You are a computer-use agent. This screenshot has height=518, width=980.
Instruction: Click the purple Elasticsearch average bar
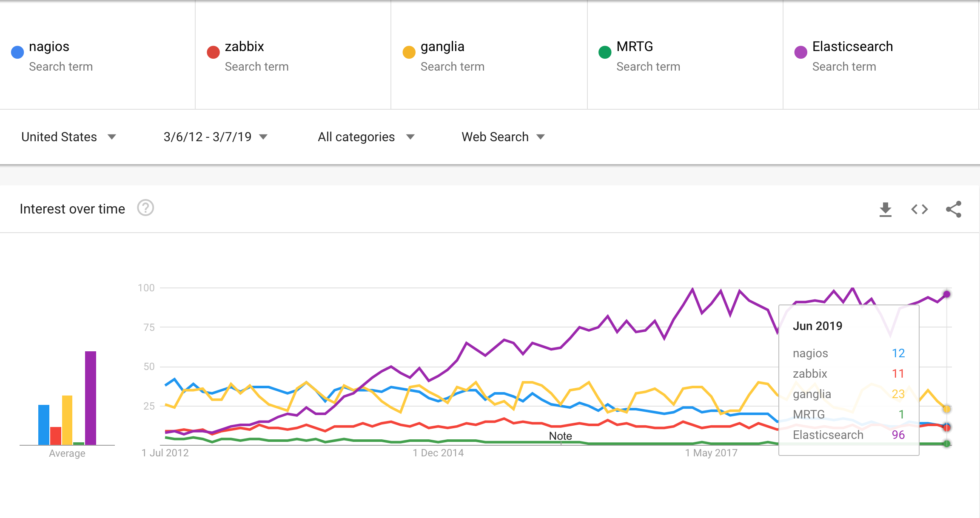coord(91,398)
